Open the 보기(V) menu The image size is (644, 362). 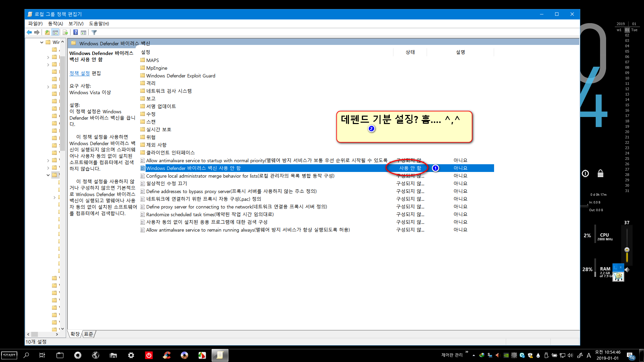click(x=76, y=23)
